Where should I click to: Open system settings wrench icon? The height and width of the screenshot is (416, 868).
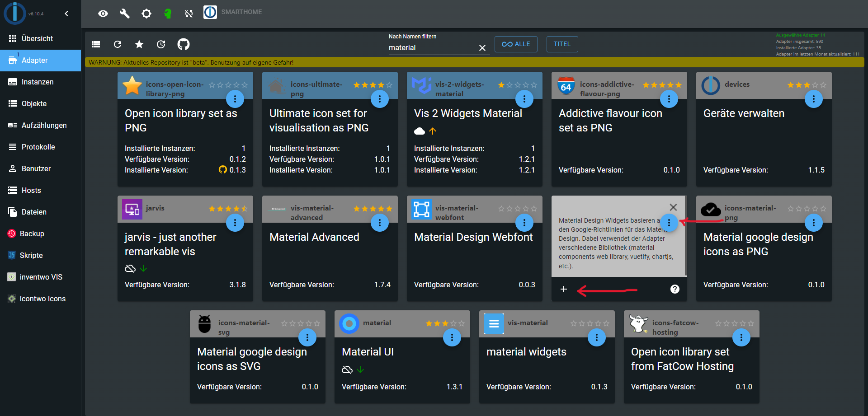124,14
